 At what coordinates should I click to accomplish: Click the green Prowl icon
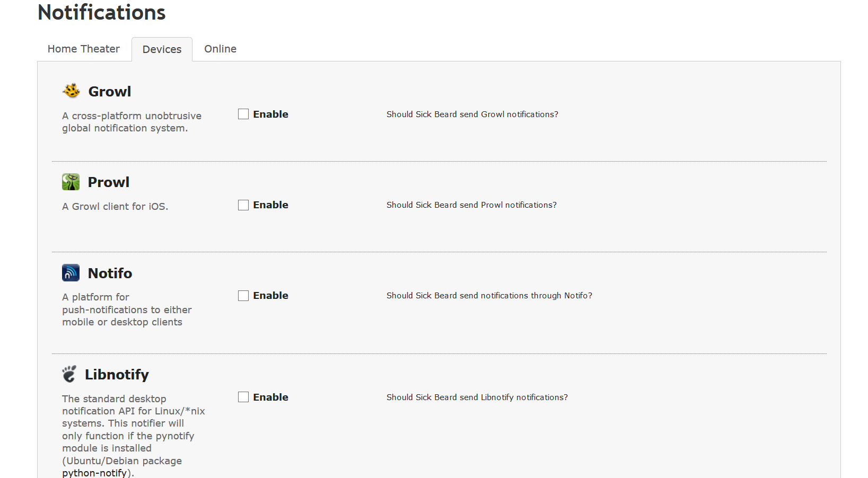[71, 182]
